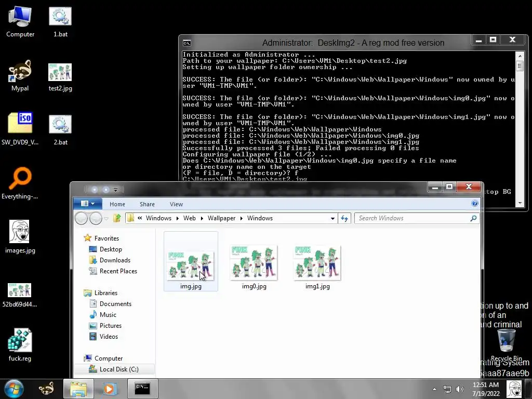Open the Documents library
532x399 pixels.
pos(115,303)
